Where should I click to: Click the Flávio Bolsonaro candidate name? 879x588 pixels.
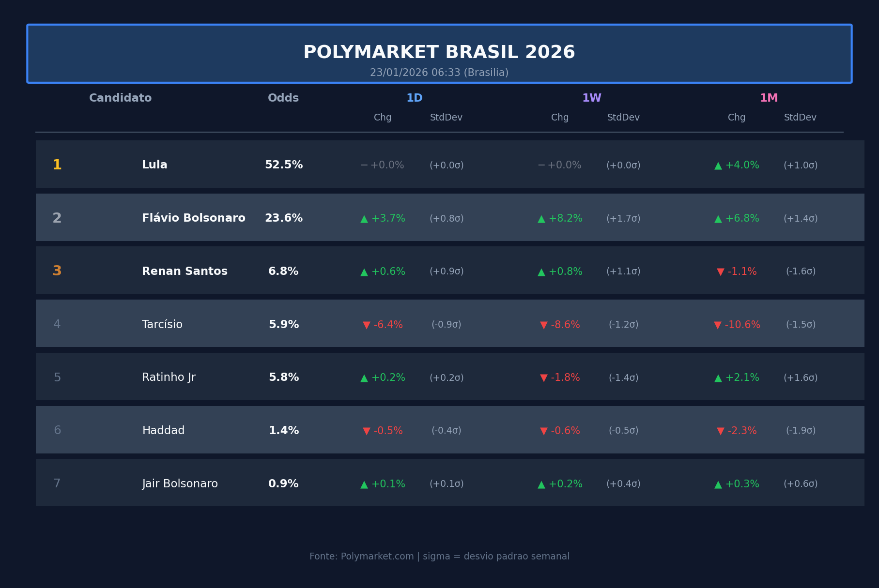[194, 218]
